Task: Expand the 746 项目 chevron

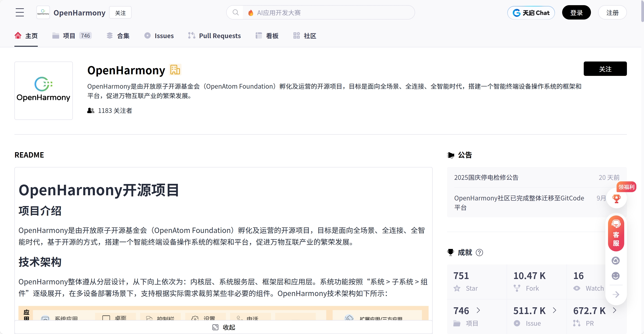Action: tap(479, 310)
